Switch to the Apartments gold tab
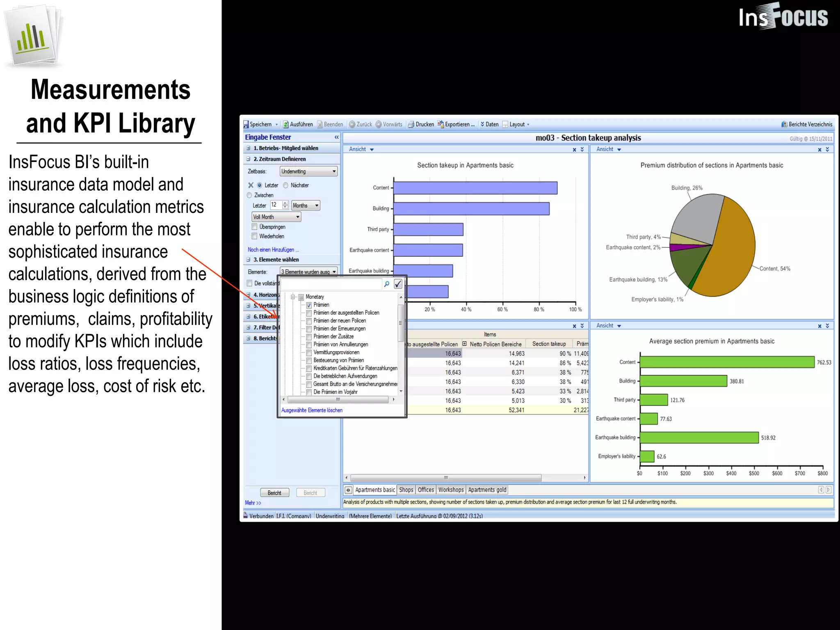 point(487,490)
